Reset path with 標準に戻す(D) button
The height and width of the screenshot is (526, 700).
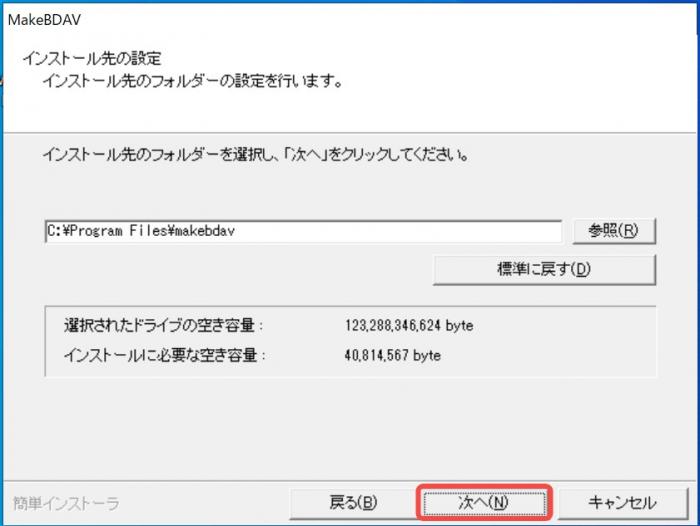[x=544, y=269]
